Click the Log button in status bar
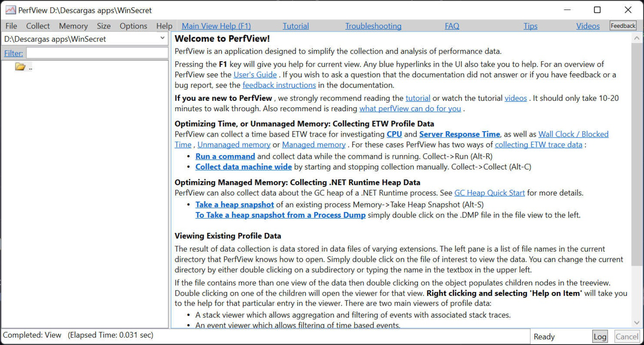This screenshot has width=644, height=345. pos(600,336)
